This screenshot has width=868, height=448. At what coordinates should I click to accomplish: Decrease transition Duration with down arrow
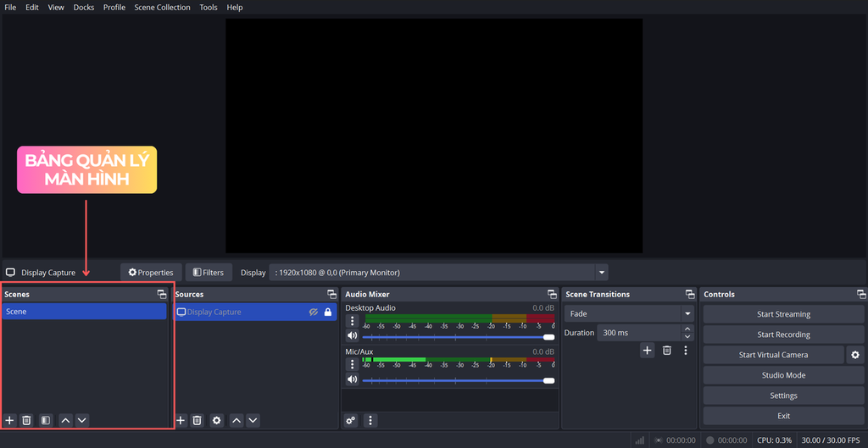pos(687,337)
